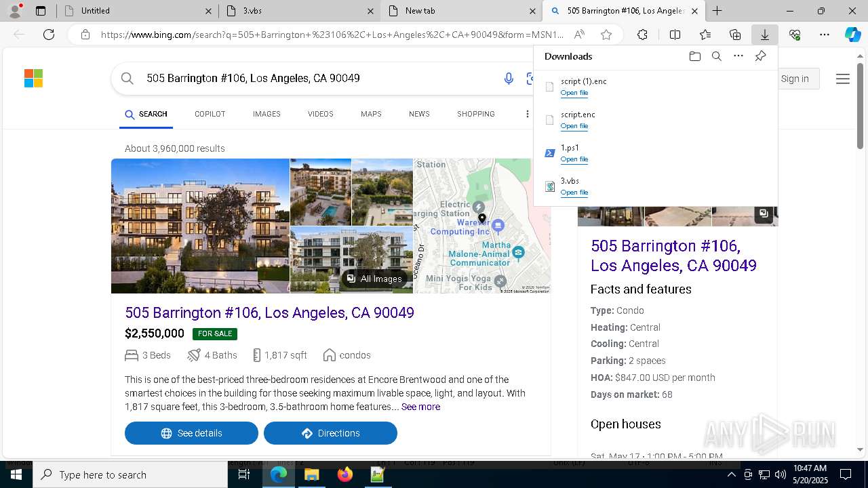Toggle the Downloads toolbar button

(x=765, y=35)
